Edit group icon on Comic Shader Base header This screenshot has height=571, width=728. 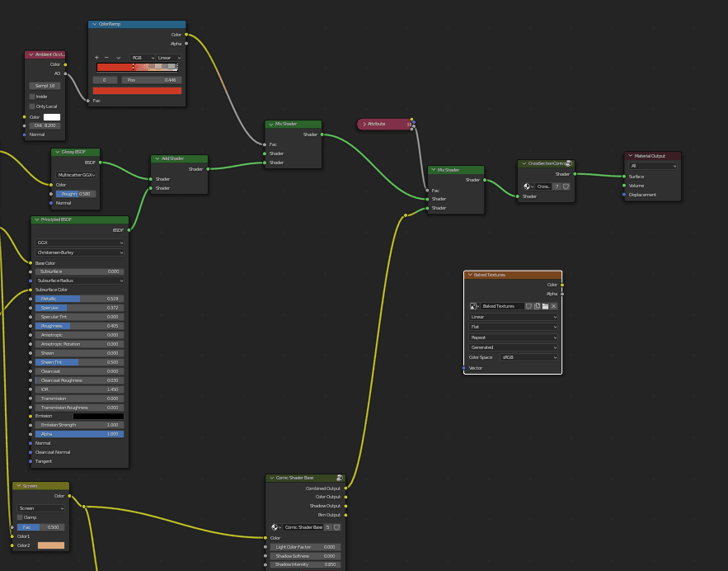(340, 478)
